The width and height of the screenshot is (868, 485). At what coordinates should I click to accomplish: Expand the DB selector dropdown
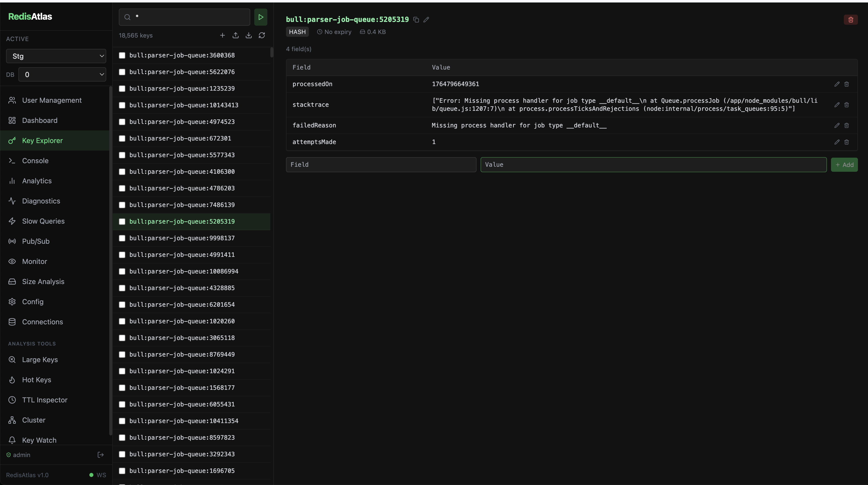[62, 75]
